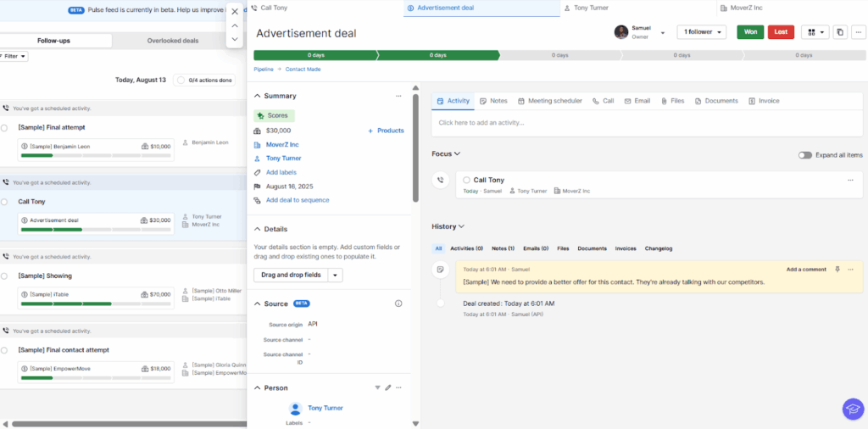Switch to the Notes tab
The height and width of the screenshot is (429, 868).
[493, 101]
